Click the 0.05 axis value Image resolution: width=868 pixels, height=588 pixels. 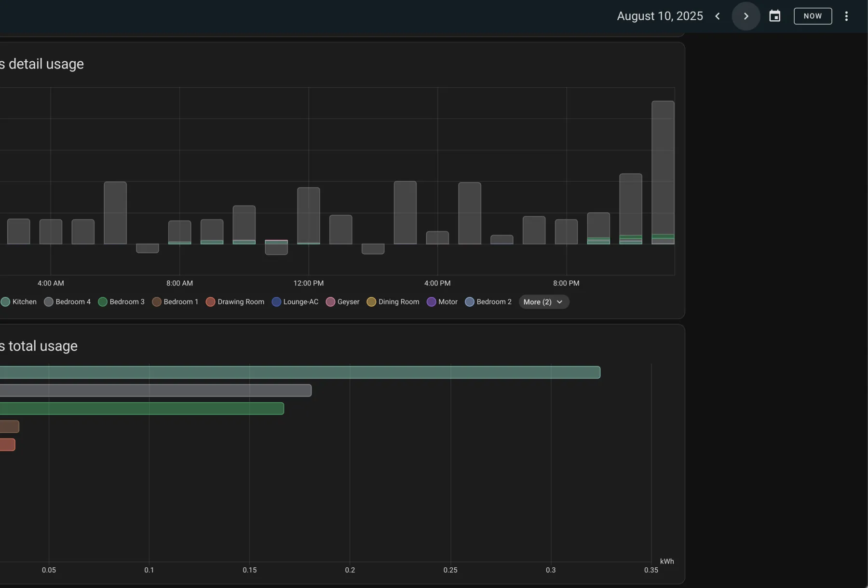49,570
